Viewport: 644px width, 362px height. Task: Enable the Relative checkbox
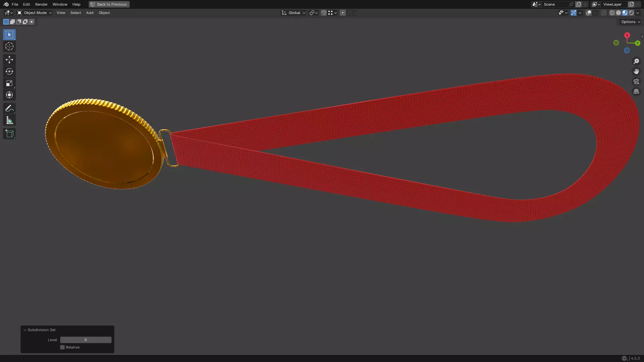[62, 347]
